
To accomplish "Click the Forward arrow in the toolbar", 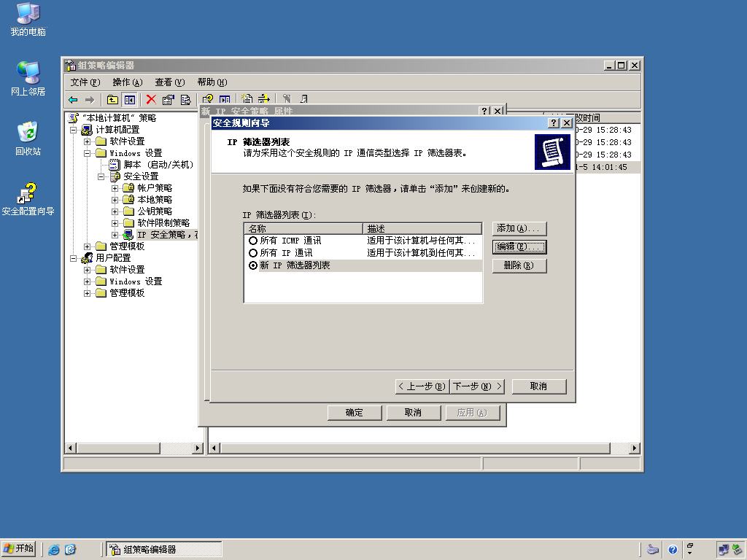I will pyautogui.click(x=90, y=99).
